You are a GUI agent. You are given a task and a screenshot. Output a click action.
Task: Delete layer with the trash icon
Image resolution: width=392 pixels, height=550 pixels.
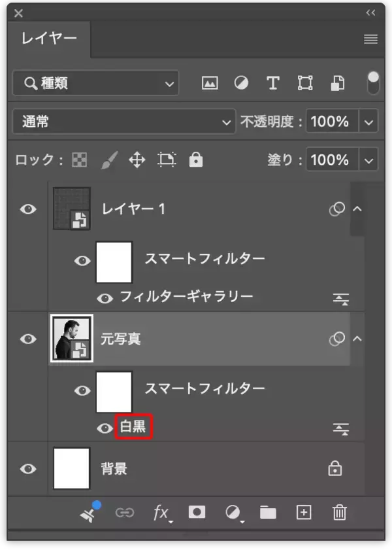tap(340, 513)
